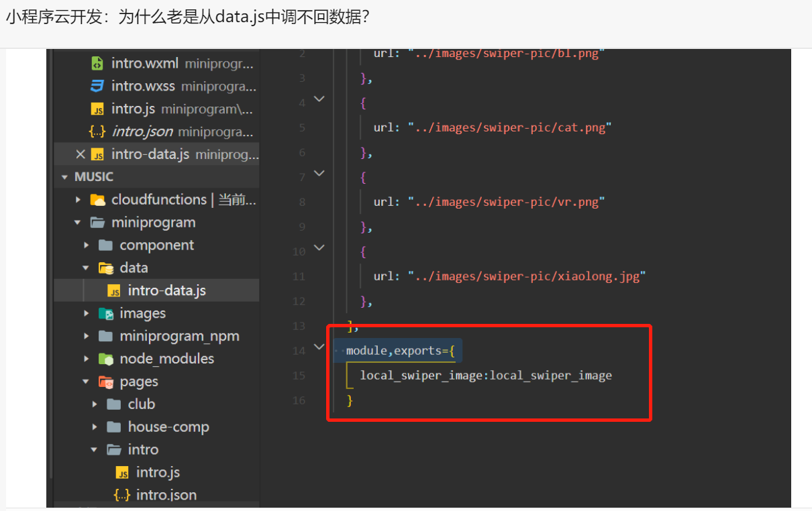Screen dimensions: 812x511
Task: Expand the club folder arrow
Action: pos(94,404)
